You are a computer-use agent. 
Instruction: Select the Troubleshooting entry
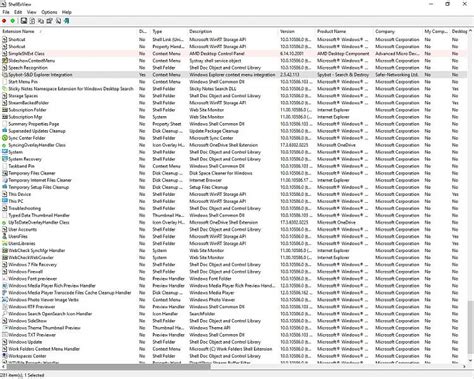25,208
